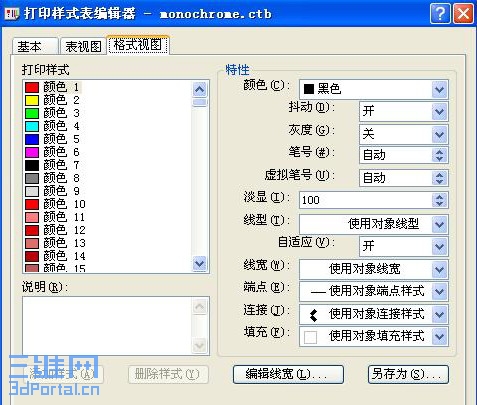Click the 笔号(#) spinner arrows
This screenshot has width=477, height=405.
pyautogui.click(x=439, y=155)
